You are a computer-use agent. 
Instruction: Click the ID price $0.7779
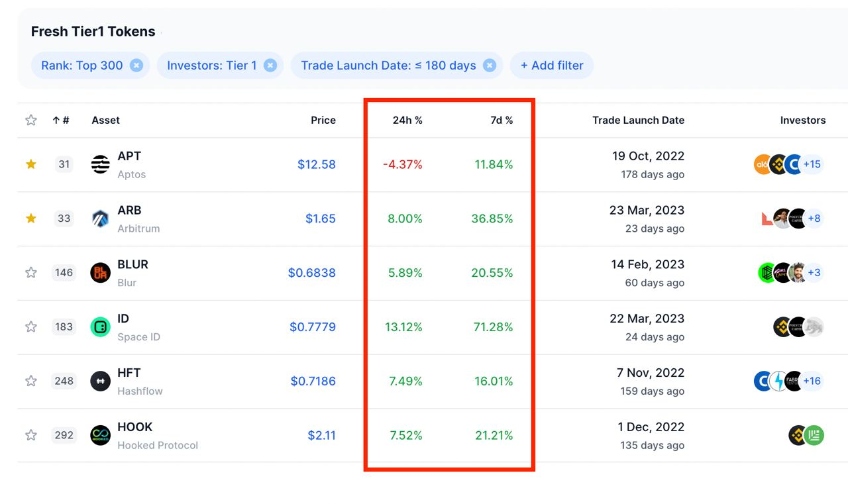[313, 327]
